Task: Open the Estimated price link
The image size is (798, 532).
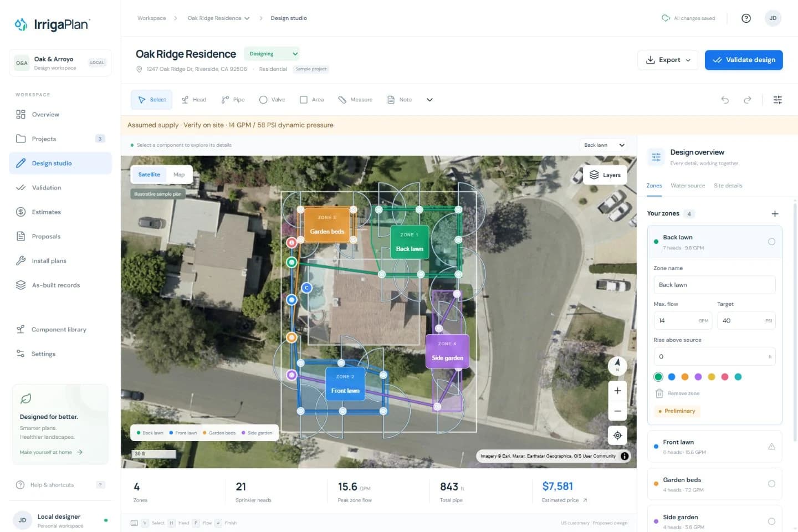Action: [564, 500]
